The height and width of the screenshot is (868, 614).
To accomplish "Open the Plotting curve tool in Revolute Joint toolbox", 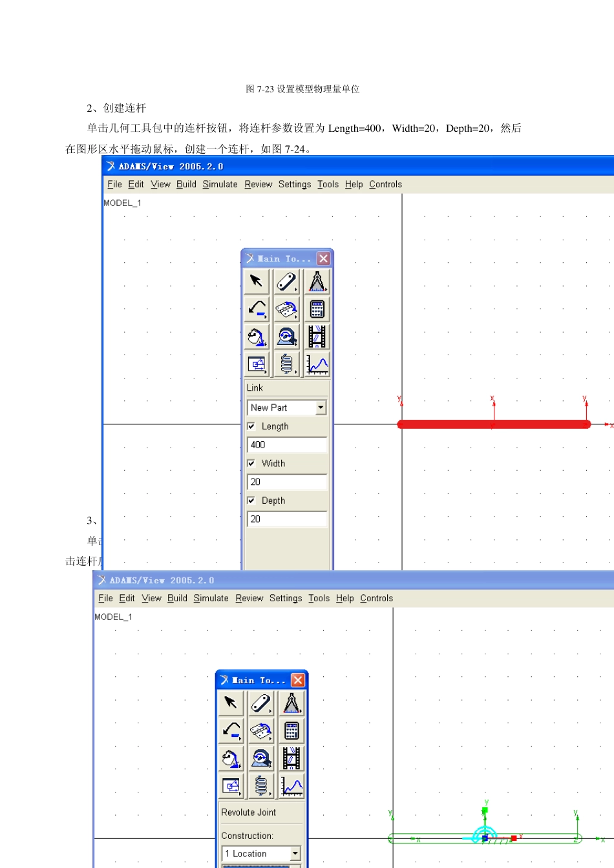I will pyautogui.click(x=291, y=786).
